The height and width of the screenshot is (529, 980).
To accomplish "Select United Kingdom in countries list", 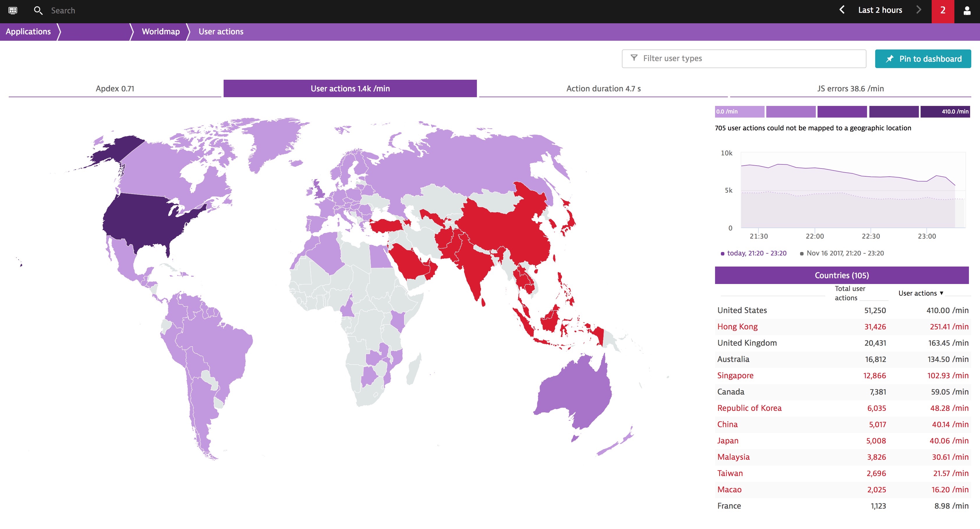I will coord(843,343).
